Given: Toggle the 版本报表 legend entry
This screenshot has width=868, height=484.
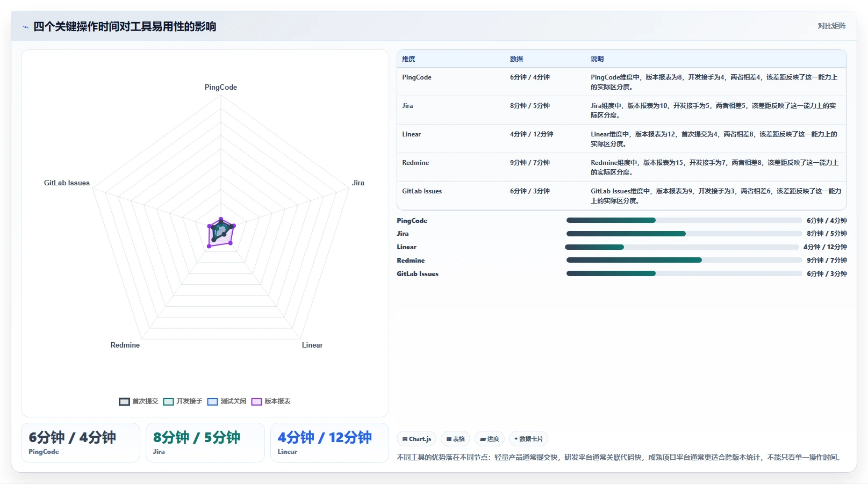Looking at the screenshot, I should tap(271, 401).
